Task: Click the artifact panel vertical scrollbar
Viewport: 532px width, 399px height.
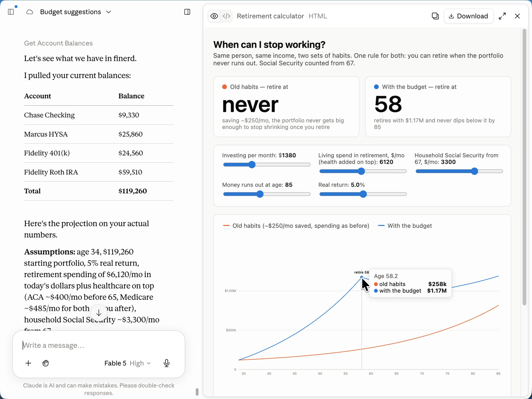Action: coord(524,167)
